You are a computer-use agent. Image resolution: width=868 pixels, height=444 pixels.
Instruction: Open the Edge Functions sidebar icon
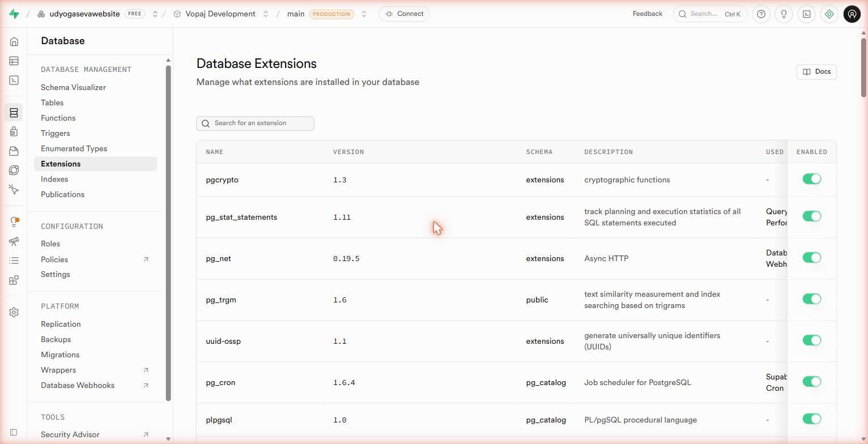(x=14, y=170)
